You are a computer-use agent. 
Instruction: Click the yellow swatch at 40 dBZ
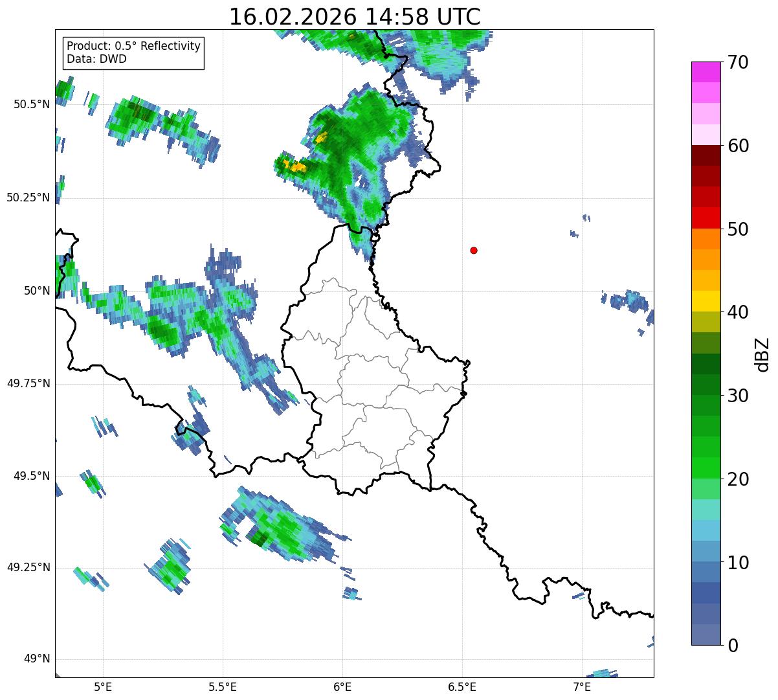tap(706, 301)
